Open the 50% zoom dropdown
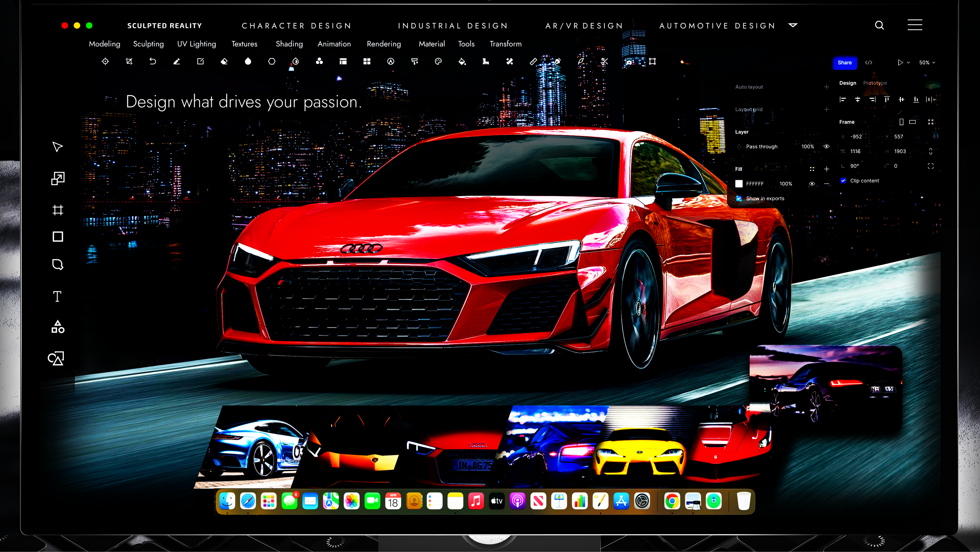The width and height of the screenshot is (980, 552). 927,63
